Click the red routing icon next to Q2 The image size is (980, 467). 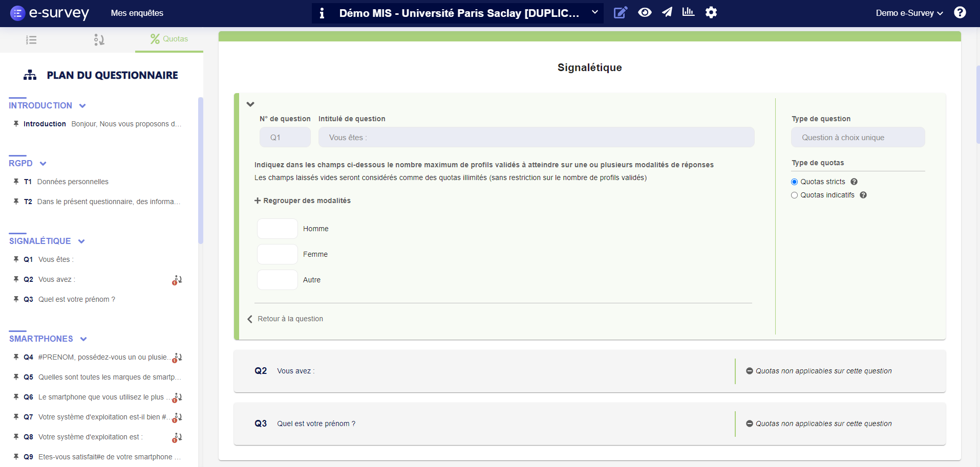tap(177, 279)
